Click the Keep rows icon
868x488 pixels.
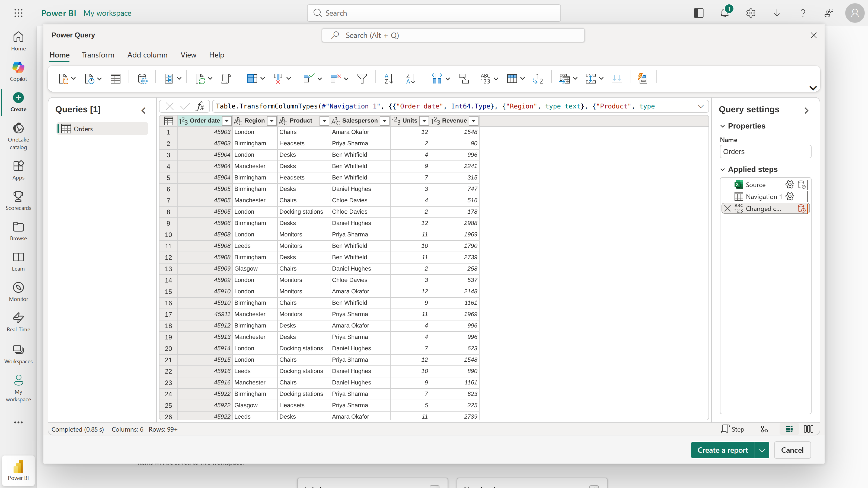click(x=309, y=78)
